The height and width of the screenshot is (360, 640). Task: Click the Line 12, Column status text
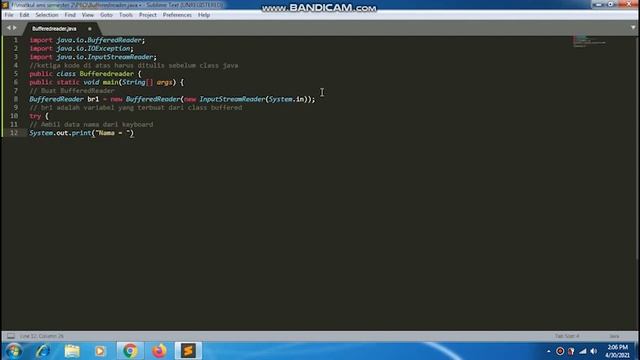click(42, 336)
